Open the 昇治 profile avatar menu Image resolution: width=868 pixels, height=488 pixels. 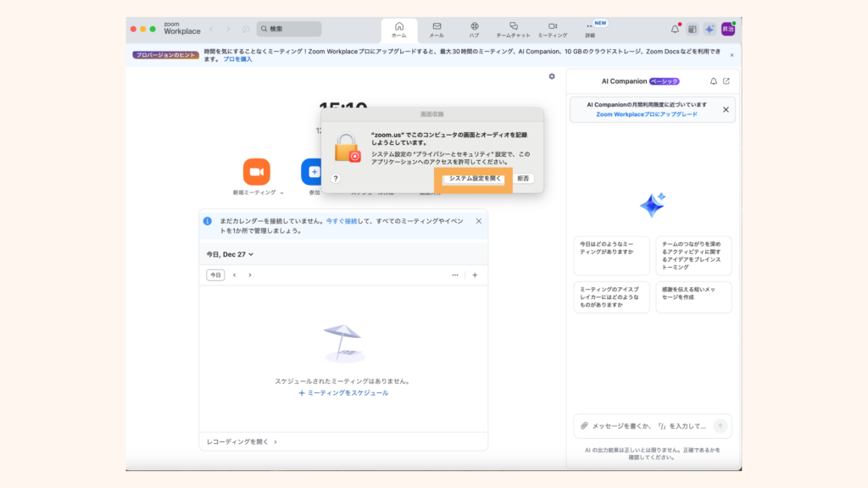[x=727, y=28]
